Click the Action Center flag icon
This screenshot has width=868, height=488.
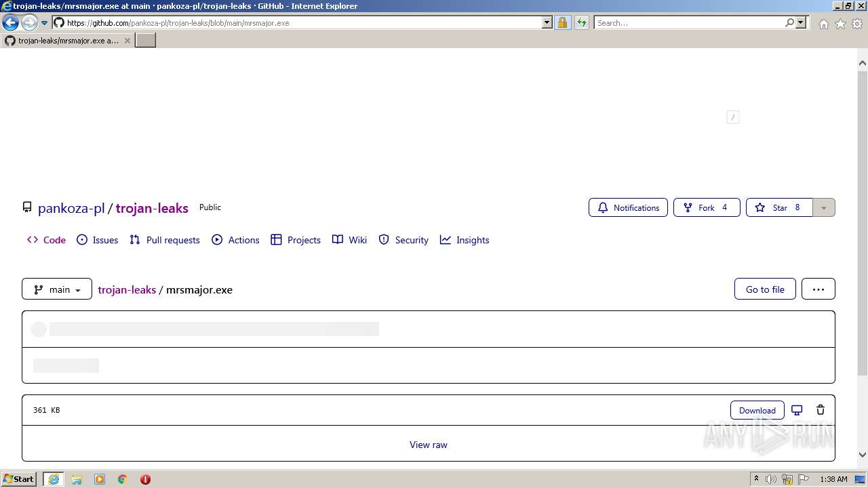tap(803, 479)
